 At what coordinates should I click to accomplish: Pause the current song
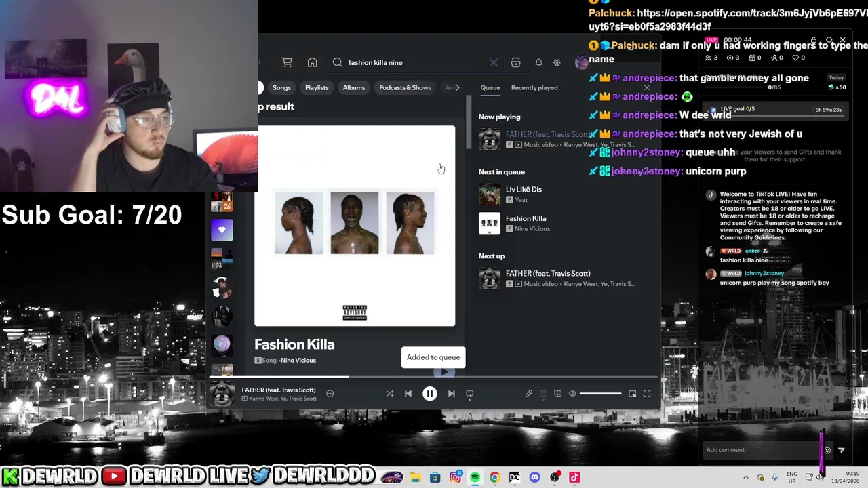tap(429, 393)
